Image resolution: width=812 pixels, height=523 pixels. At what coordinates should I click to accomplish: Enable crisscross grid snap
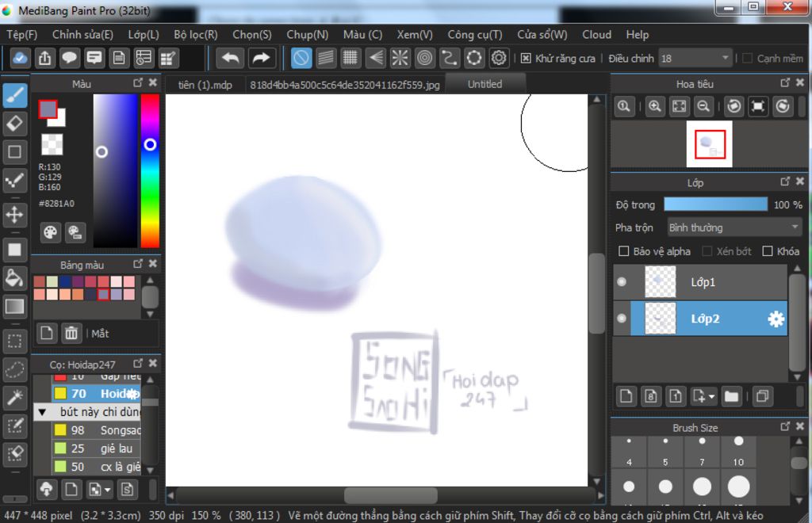[x=350, y=58]
